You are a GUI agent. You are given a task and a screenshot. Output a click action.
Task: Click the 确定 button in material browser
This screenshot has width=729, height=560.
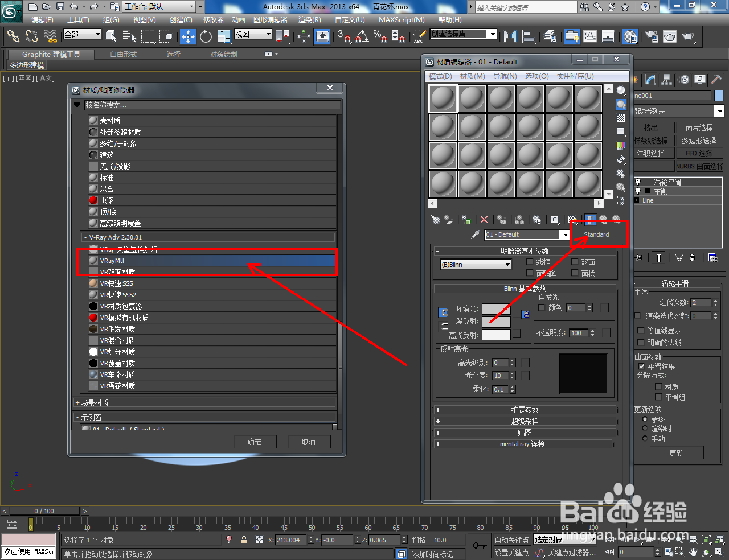(x=255, y=442)
